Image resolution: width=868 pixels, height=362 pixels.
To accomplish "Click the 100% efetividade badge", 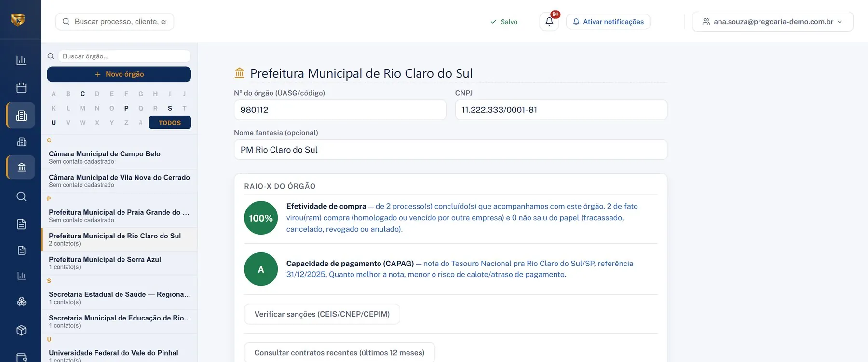I will click(x=261, y=218).
